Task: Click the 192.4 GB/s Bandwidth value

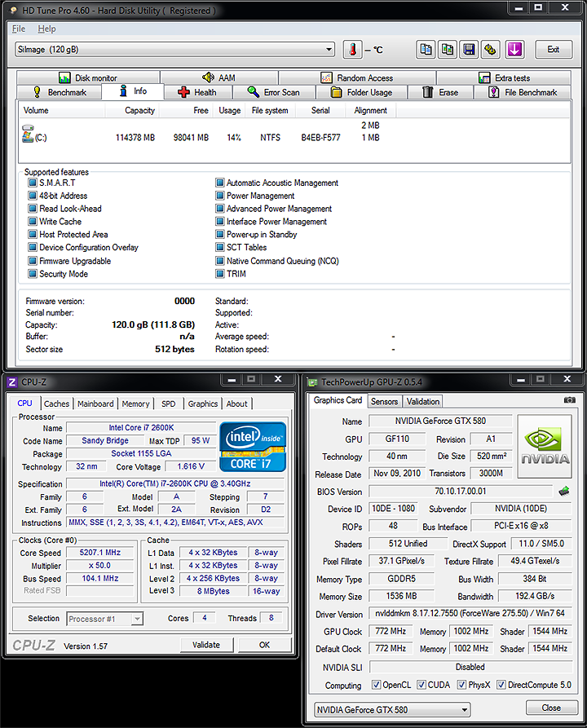Action: point(535,596)
